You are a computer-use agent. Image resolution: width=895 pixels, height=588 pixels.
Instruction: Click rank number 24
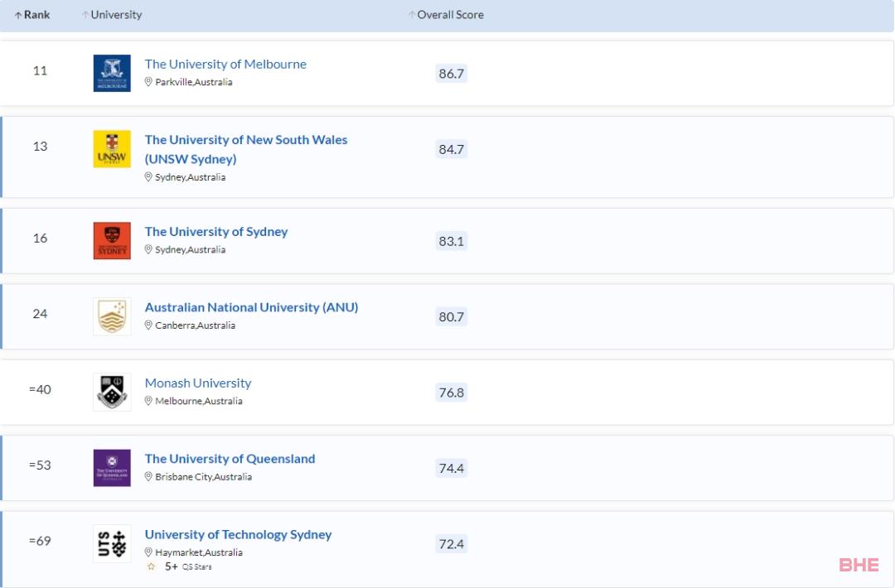coord(40,314)
